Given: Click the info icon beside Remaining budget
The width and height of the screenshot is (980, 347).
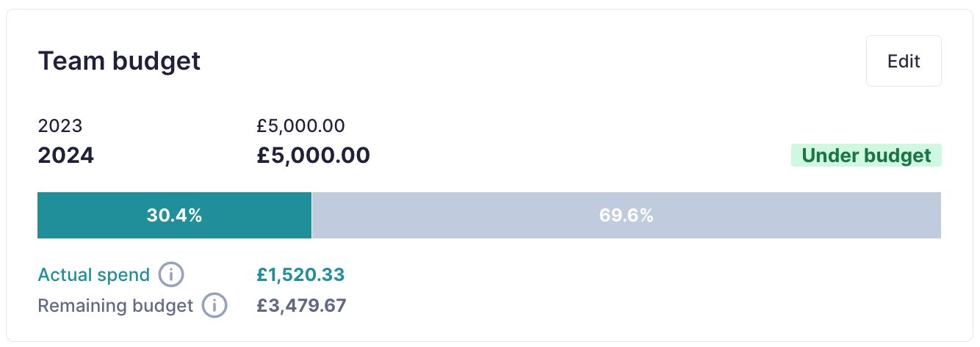Looking at the screenshot, I should 215,305.
